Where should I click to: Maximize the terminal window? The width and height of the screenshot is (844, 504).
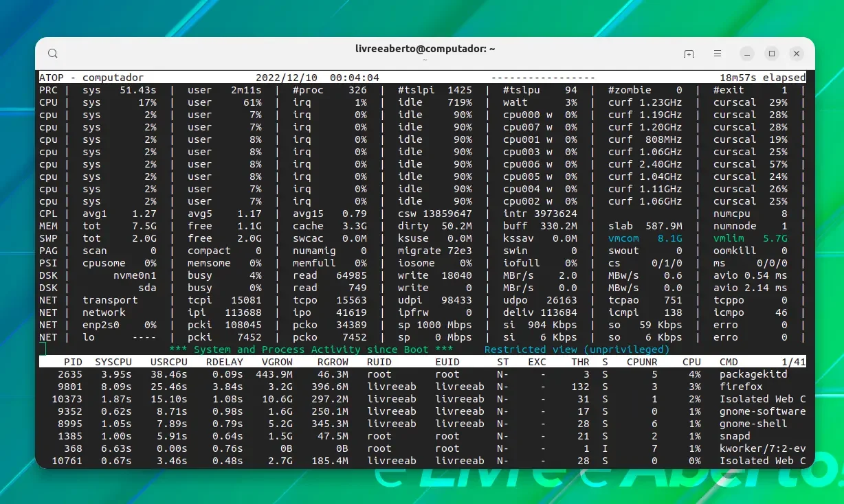tap(772, 54)
